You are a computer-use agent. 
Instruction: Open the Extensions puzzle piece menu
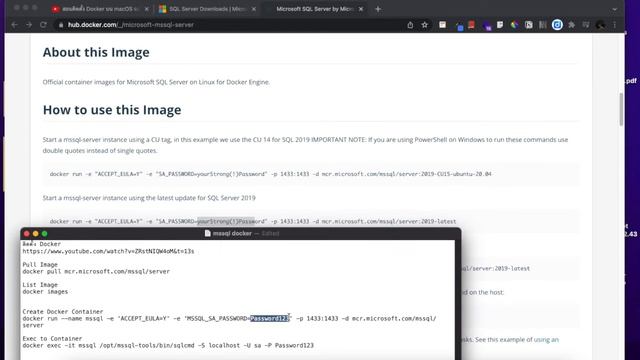(571, 25)
